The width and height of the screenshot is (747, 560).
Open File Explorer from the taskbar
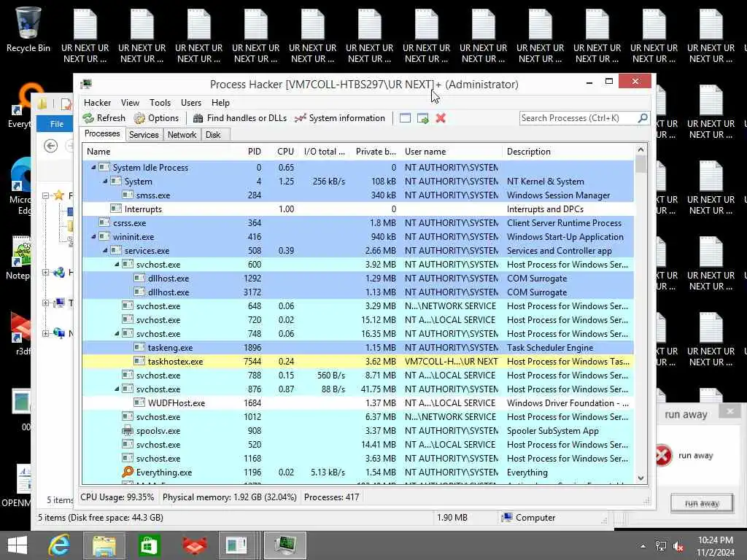pos(104,545)
